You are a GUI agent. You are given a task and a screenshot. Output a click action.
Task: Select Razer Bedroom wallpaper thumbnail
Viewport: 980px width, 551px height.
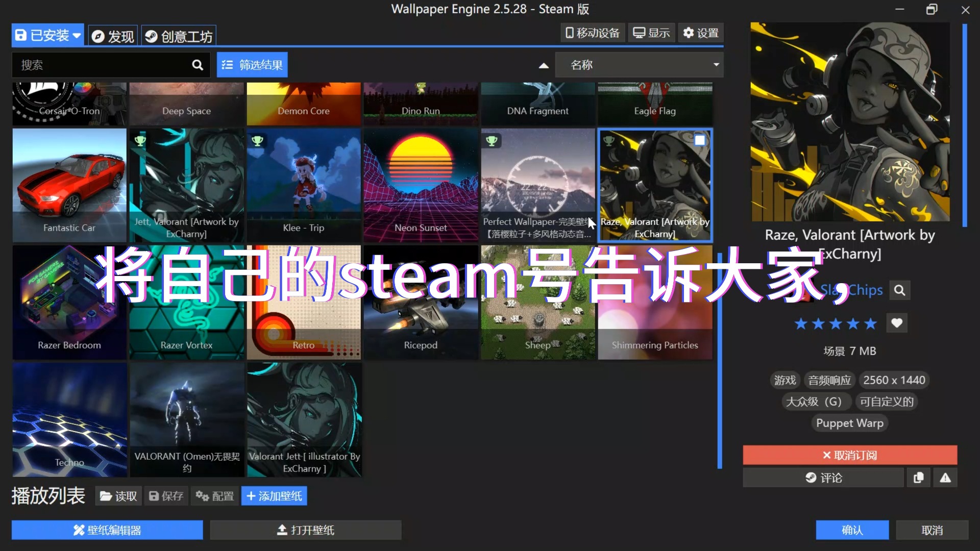pos(69,303)
